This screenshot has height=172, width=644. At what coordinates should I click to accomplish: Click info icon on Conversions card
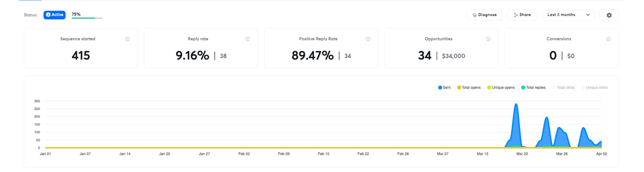click(608, 39)
